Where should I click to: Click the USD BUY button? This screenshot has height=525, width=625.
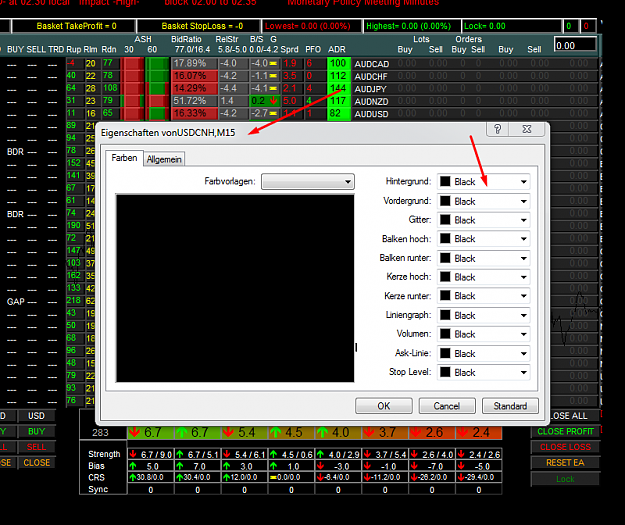point(36,431)
